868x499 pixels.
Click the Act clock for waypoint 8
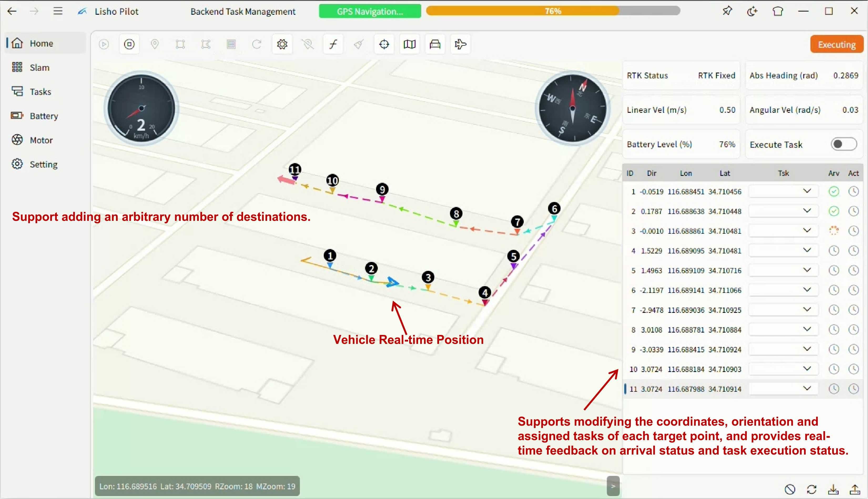pyautogui.click(x=854, y=330)
